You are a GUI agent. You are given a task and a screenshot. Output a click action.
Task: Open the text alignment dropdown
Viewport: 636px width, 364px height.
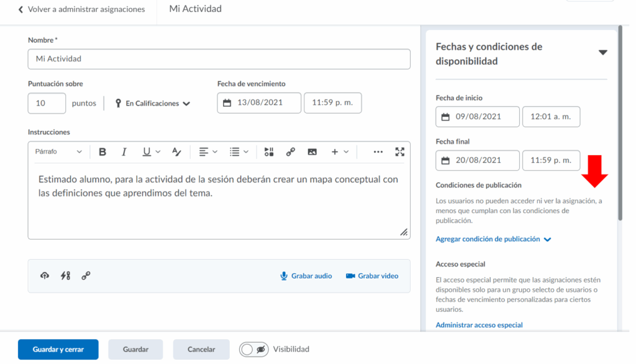[208, 152]
